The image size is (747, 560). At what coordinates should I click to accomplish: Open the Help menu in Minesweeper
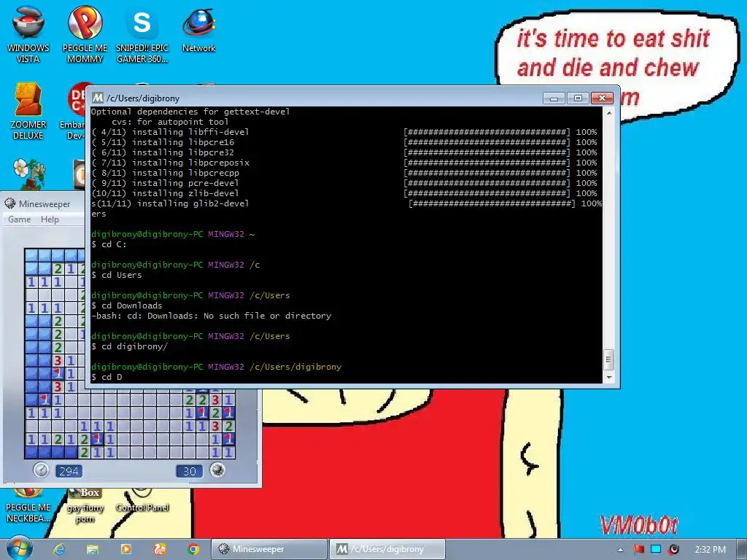point(50,219)
